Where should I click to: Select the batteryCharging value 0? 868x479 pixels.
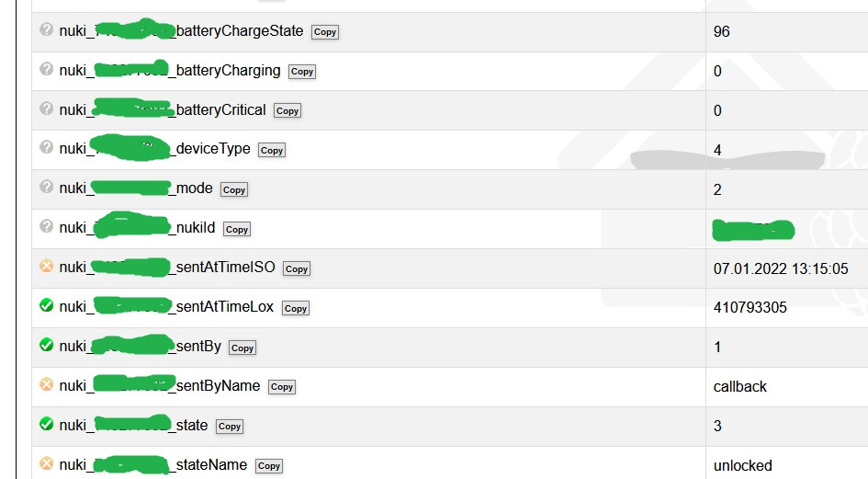(x=717, y=71)
